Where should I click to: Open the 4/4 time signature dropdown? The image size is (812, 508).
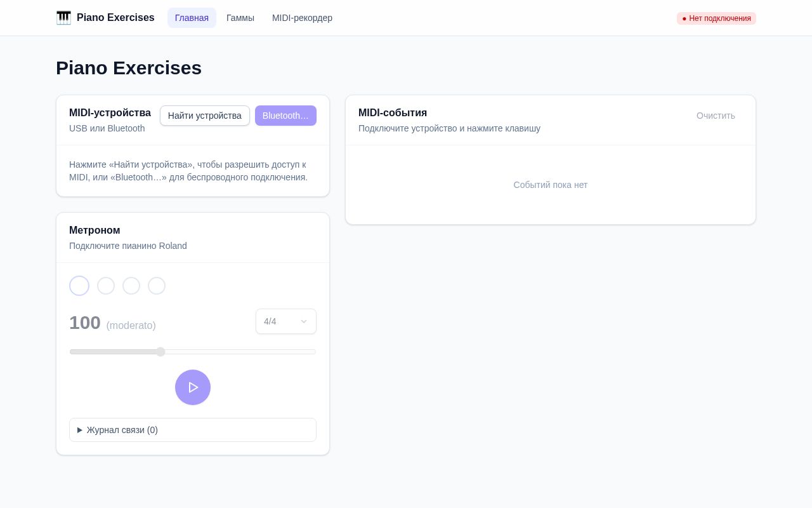[x=286, y=321]
